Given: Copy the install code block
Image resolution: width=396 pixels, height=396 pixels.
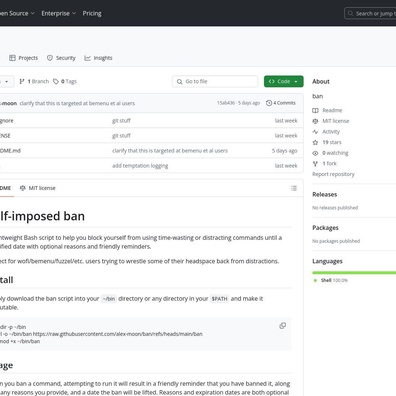Looking at the screenshot, I should (282, 326).
